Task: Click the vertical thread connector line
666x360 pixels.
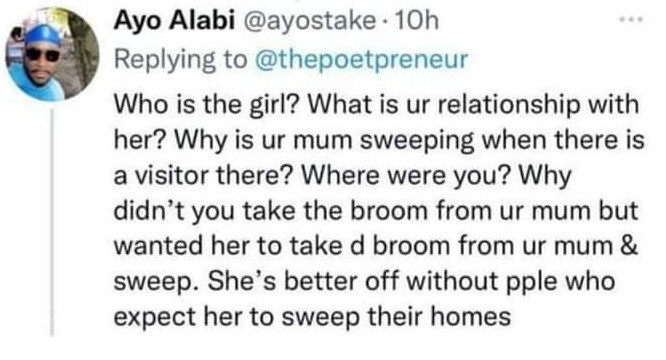Action: 52,222
